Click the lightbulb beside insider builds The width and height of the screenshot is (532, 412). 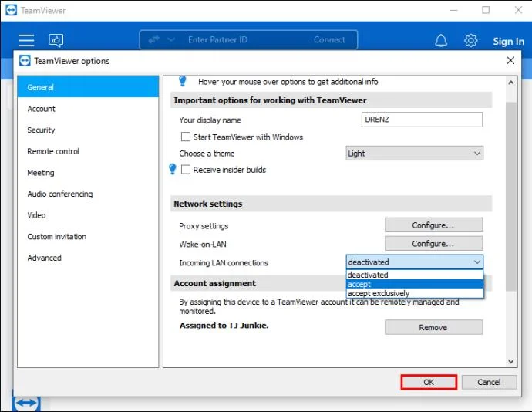[173, 169]
